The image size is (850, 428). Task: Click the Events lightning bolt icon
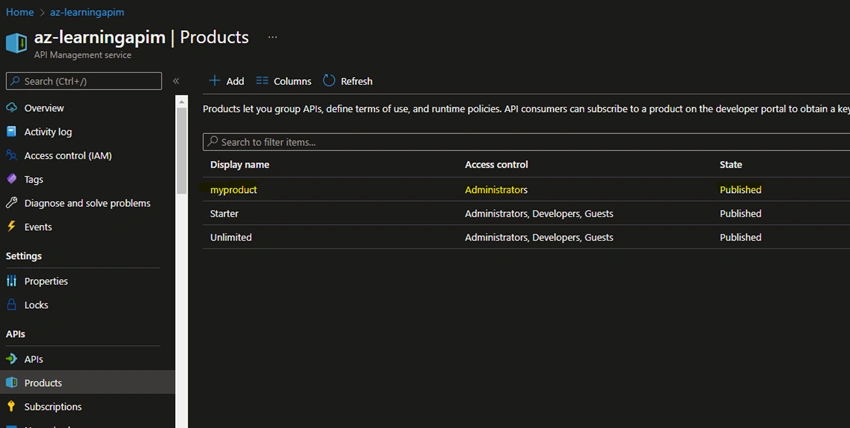click(11, 226)
